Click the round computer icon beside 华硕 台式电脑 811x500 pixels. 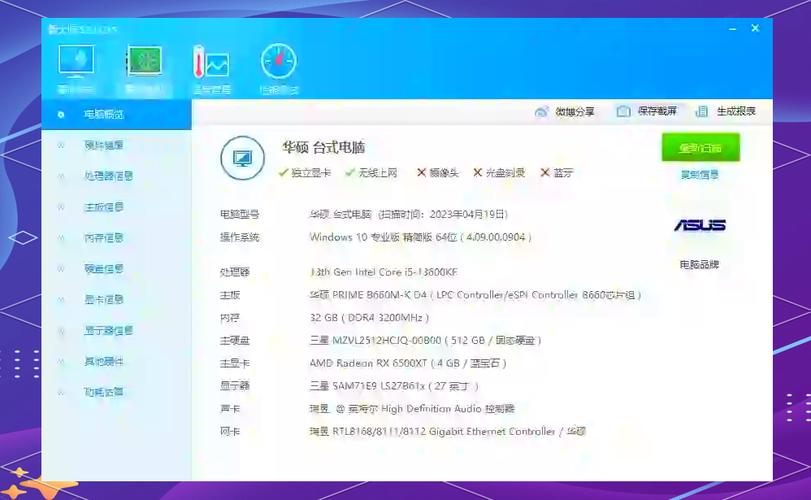point(242,158)
